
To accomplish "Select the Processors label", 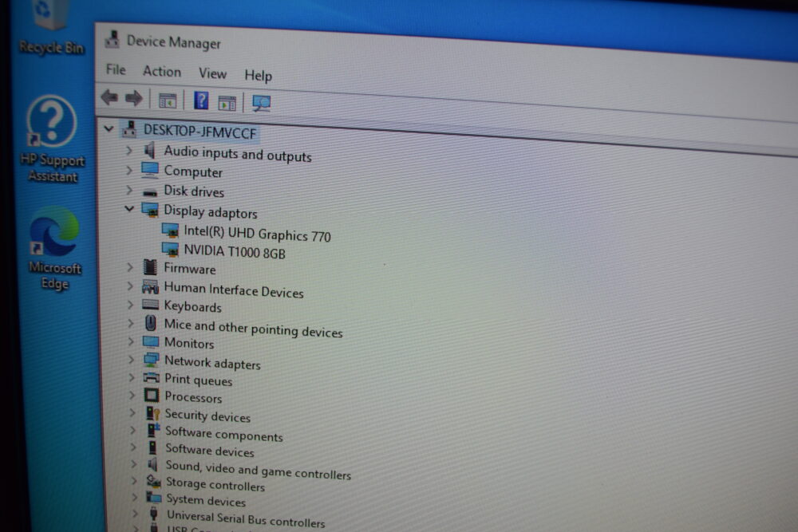I will [x=193, y=396].
